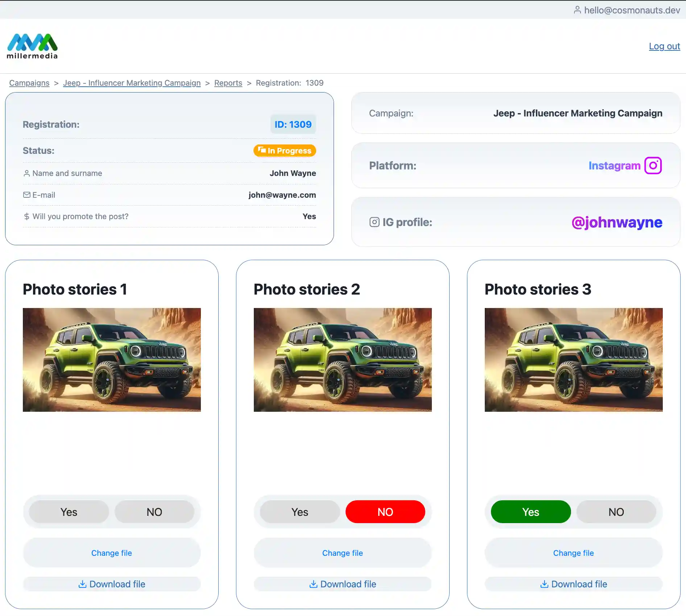Go to Campaigns breadcrumb
The width and height of the screenshot is (686, 616).
(x=29, y=83)
